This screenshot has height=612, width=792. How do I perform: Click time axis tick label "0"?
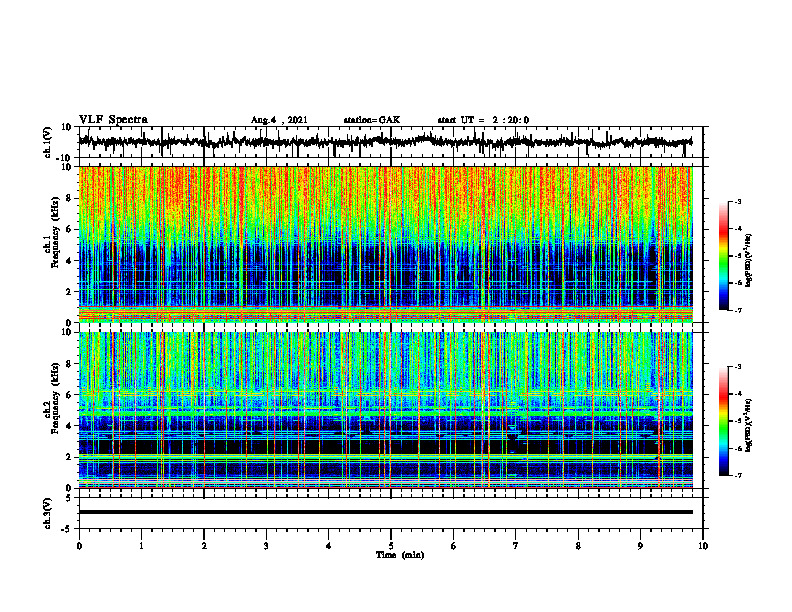point(79,546)
